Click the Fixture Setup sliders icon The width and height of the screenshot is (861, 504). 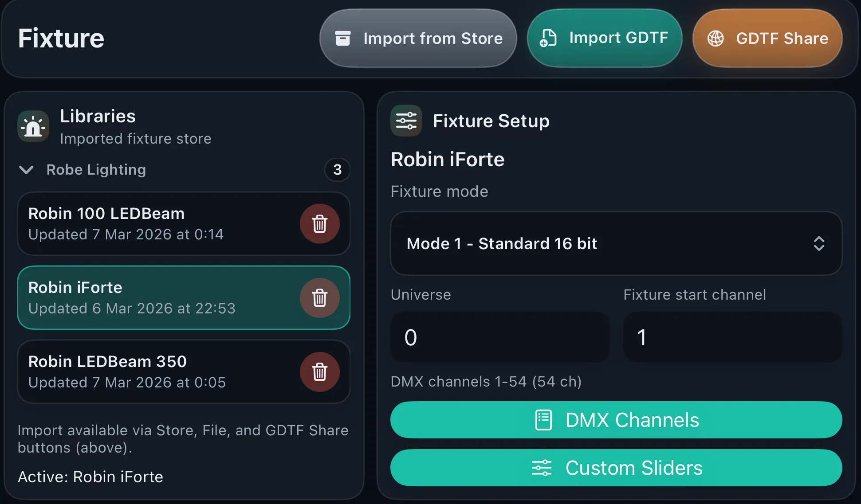coord(406,120)
